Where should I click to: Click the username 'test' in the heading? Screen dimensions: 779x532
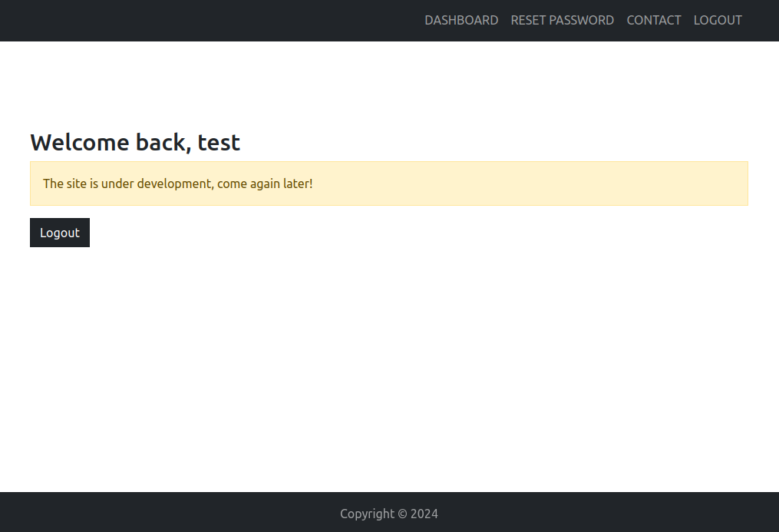coord(219,143)
